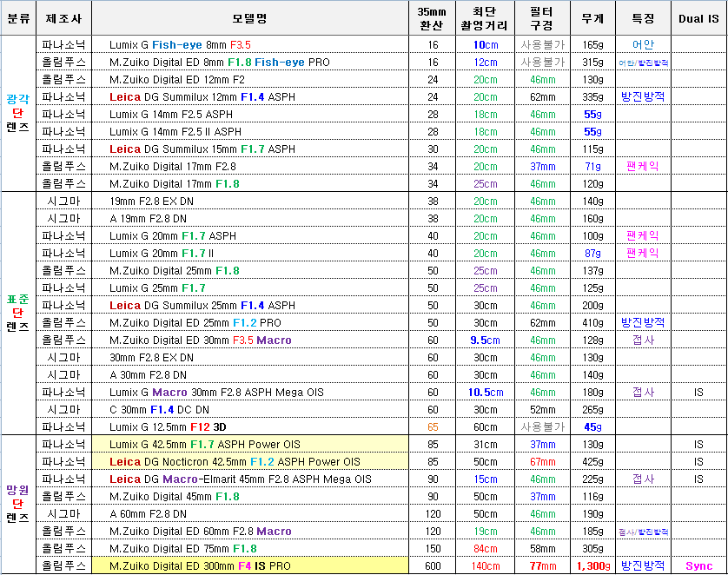This screenshot has height=575, width=728.
Task: Click the 140cm minimum distance cell
Action: (x=485, y=565)
